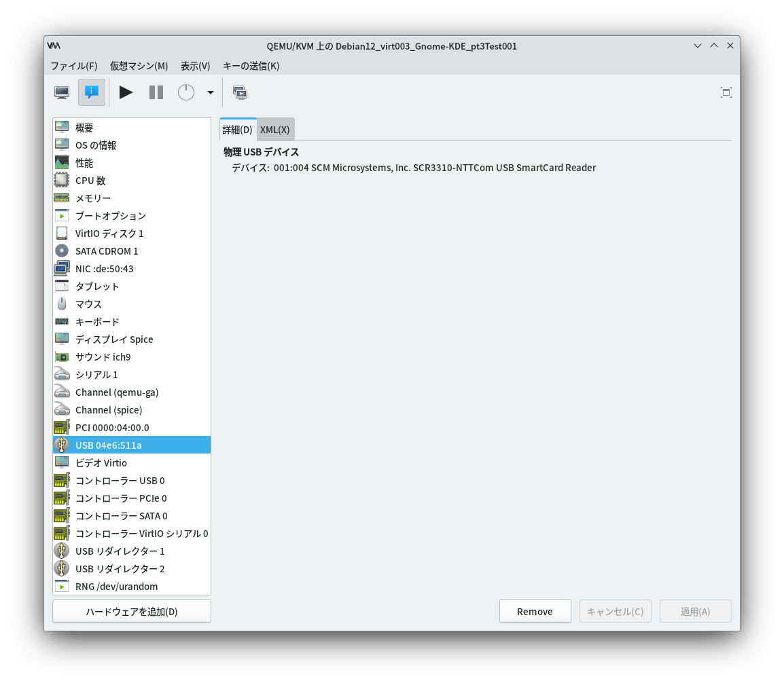Viewport: 784px width, 683px height.
Task: Select CPU 数 entry
Action: (132, 181)
